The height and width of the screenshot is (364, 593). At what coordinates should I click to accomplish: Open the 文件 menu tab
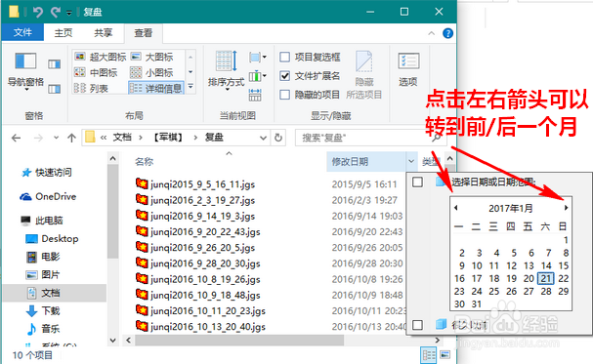click(x=22, y=33)
